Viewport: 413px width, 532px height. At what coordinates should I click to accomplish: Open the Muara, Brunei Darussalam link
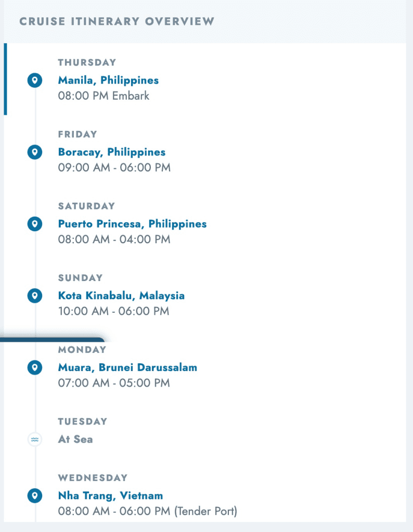pos(127,367)
